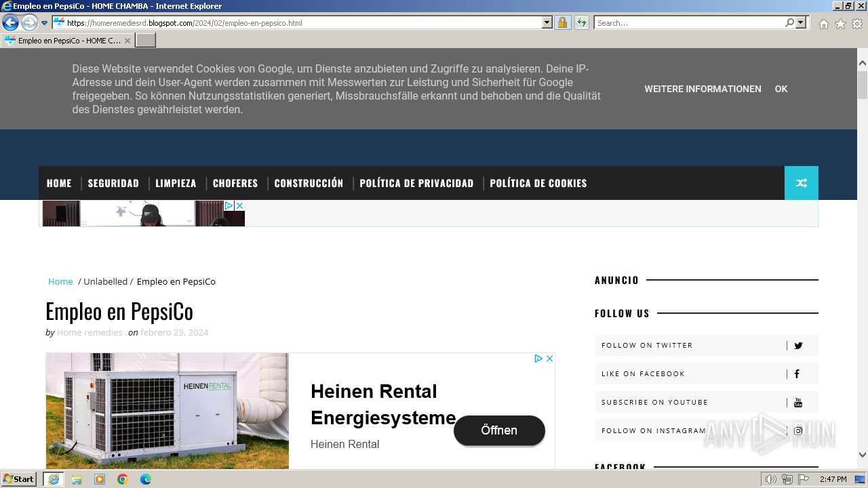Open the volume speaker tray icon
This screenshot has width=868, height=488.
pyautogui.click(x=770, y=479)
